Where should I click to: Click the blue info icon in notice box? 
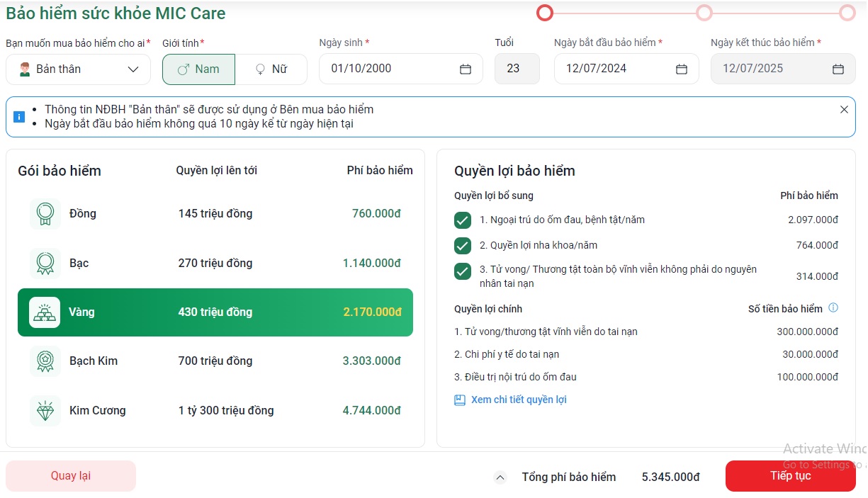point(19,117)
